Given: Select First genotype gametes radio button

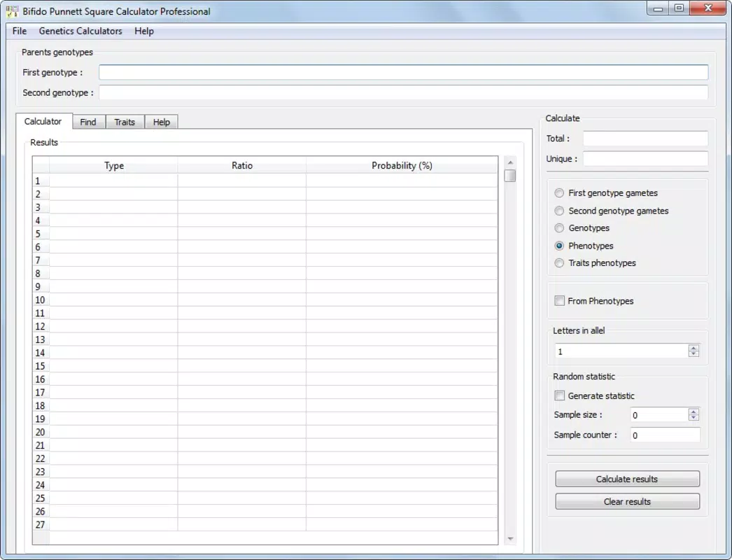Looking at the screenshot, I should pos(559,193).
